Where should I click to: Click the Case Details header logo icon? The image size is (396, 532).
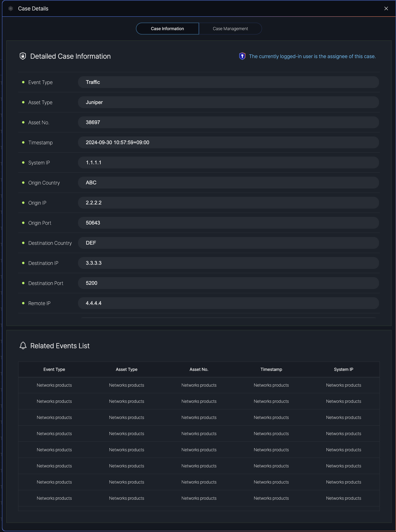click(x=11, y=9)
